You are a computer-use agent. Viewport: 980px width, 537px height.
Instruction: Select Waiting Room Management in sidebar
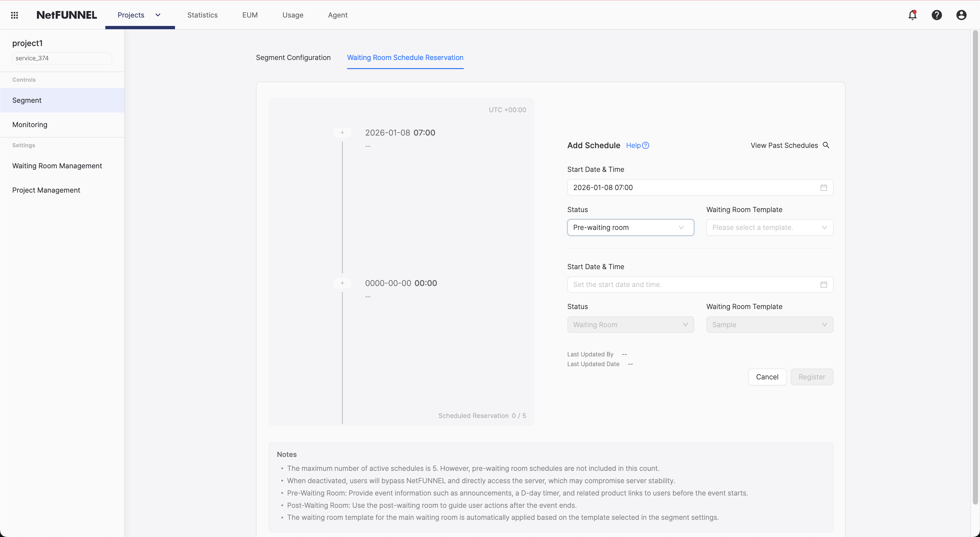coord(57,166)
